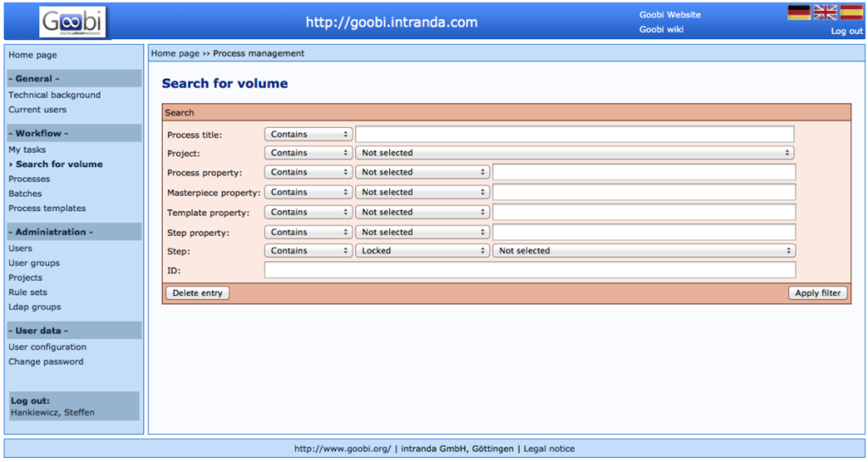The height and width of the screenshot is (462, 868).
Task: Open Process property Contains dropdown
Action: click(309, 172)
